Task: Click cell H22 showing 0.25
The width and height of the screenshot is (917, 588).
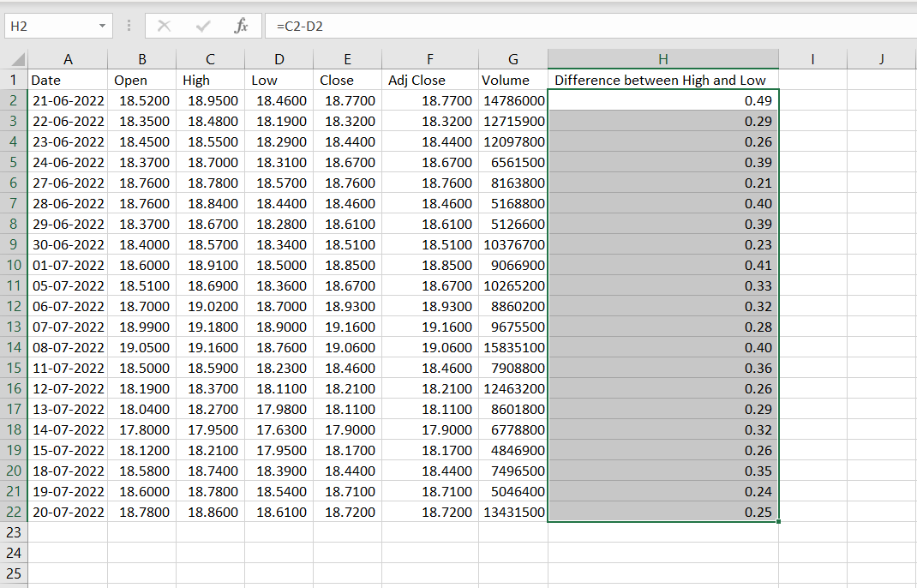Action: pyautogui.click(x=663, y=512)
